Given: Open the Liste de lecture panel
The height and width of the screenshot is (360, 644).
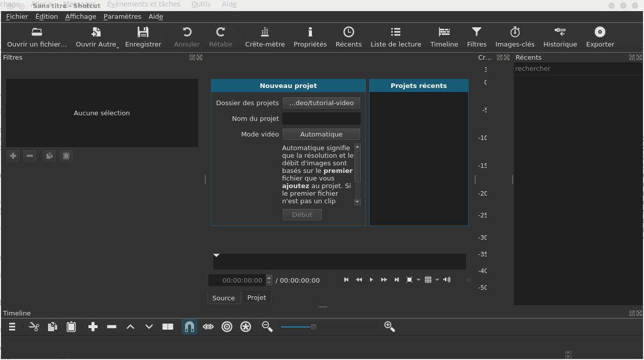Looking at the screenshot, I should pyautogui.click(x=396, y=37).
